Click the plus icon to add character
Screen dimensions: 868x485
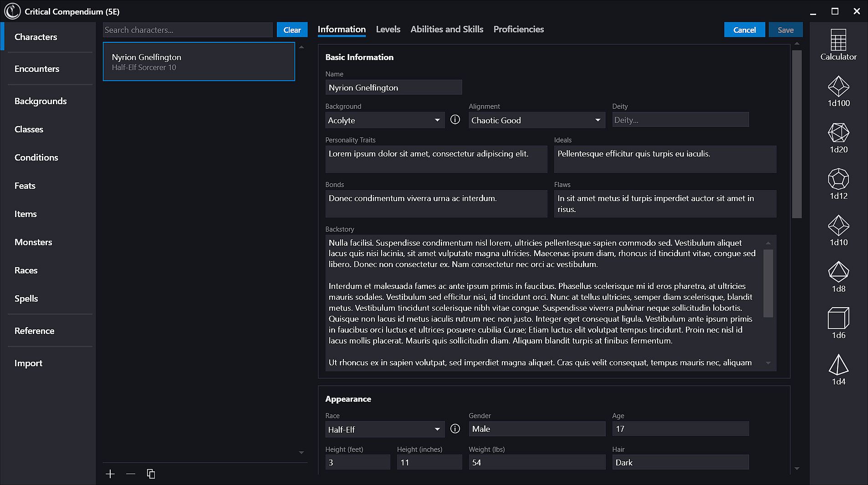tap(110, 474)
